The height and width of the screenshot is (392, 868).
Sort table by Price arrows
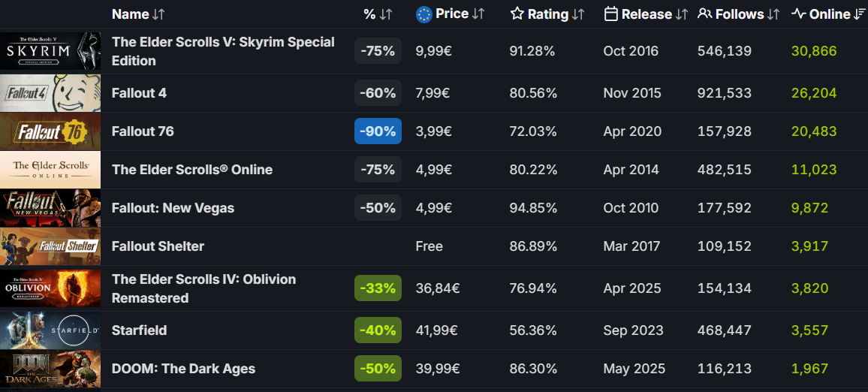(478, 14)
